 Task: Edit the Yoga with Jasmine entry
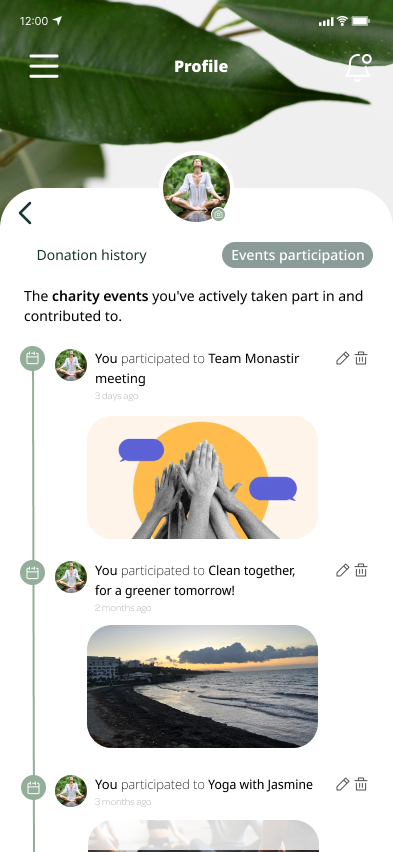tap(342, 784)
